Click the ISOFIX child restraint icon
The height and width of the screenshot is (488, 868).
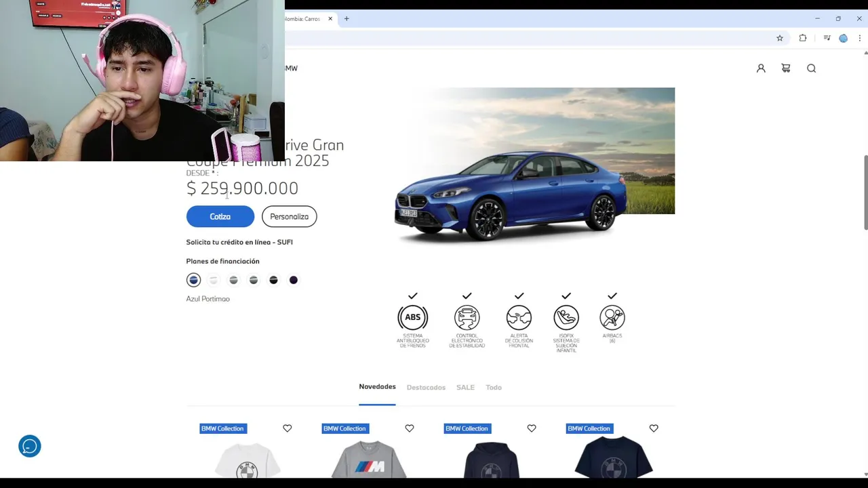(x=566, y=317)
